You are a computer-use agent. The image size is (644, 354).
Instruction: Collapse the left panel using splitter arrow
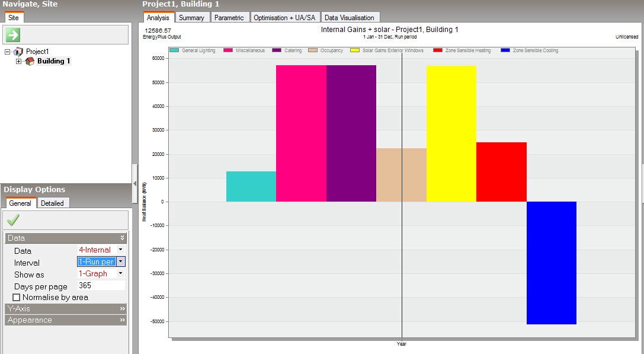click(134, 184)
